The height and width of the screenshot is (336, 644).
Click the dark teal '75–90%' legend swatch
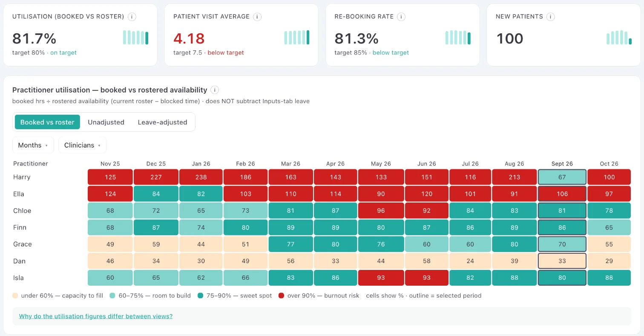tap(200, 295)
